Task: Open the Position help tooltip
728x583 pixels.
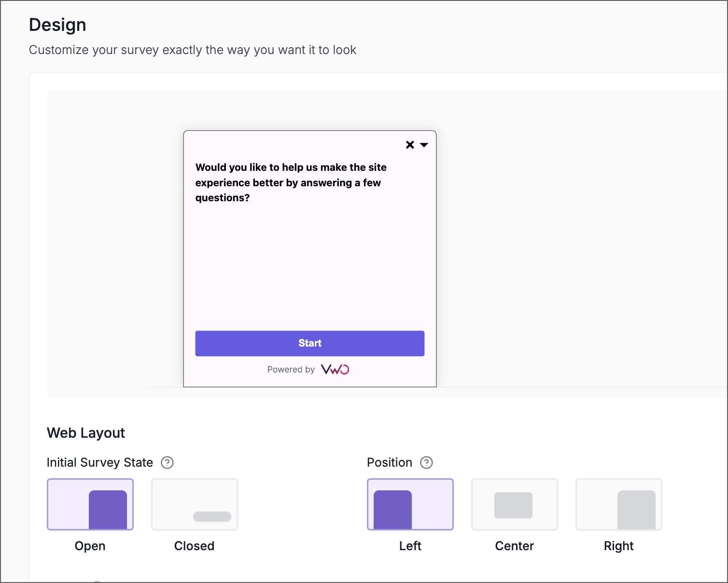Action: pos(426,462)
